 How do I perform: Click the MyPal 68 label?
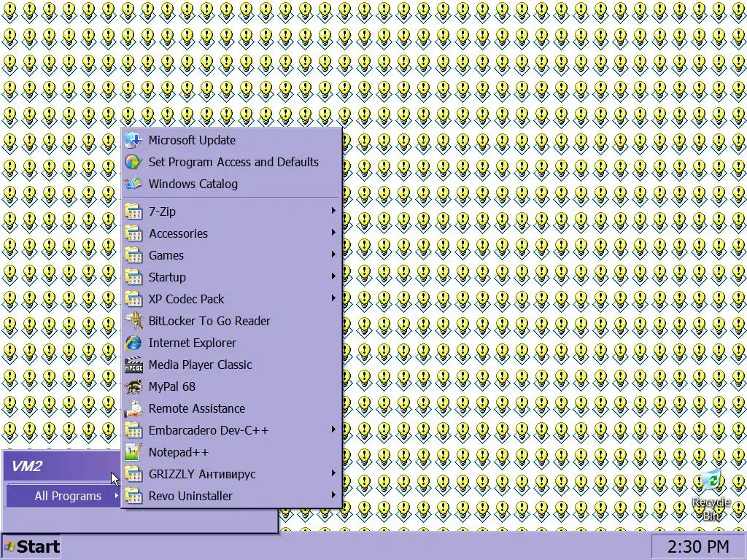coord(172,386)
